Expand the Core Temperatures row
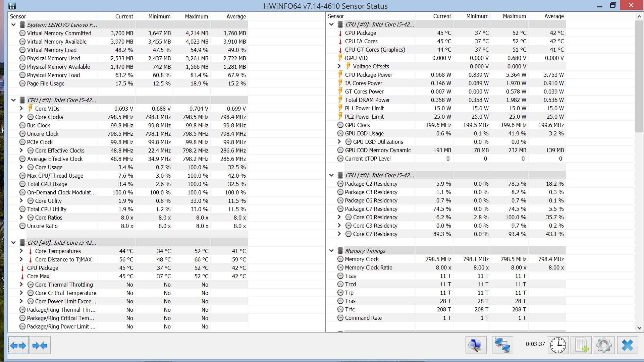This screenshot has width=644, height=362. [x=21, y=251]
